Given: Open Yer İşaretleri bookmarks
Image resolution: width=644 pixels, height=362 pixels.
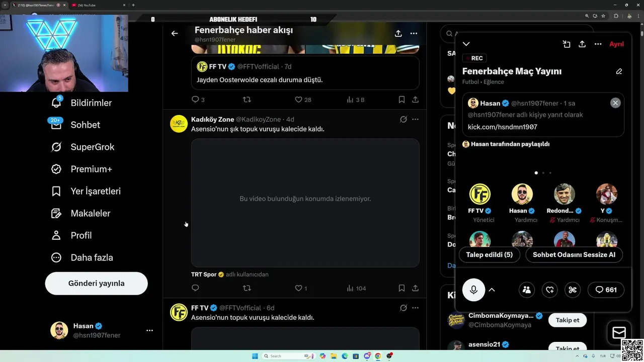Looking at the screenshot, I should tap(86, 191).
